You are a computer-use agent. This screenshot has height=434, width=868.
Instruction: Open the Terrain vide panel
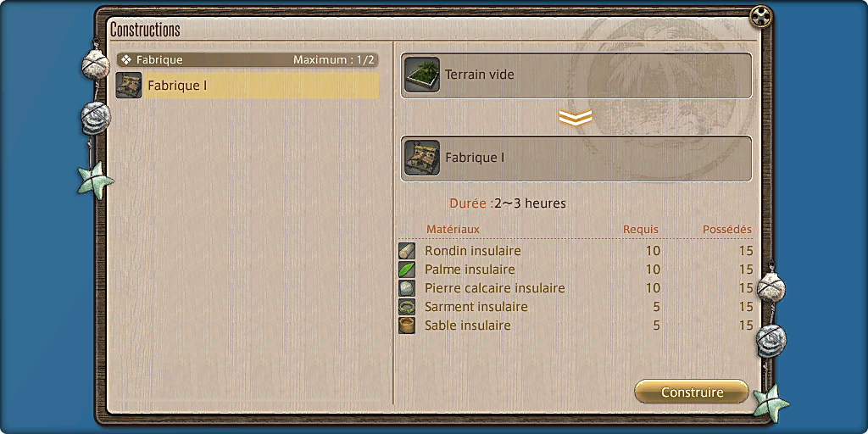[x=576, y=75]
